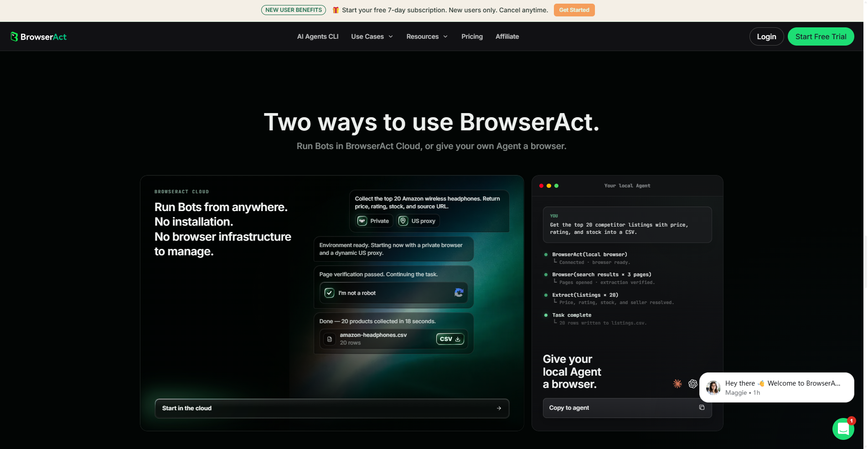The height and width of the screenshot is (449, 868).
Task: Click the BrowserAct(local browser) log line
Action: 589,254
